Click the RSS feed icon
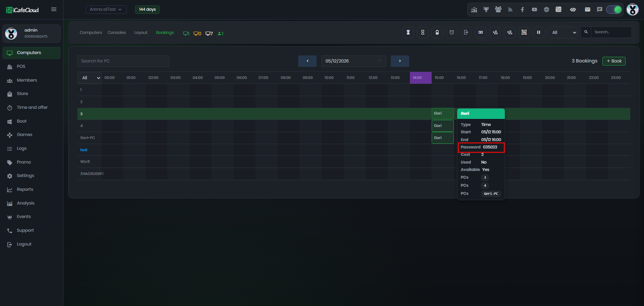The image size is (644, 306). (x=510, y=10)
